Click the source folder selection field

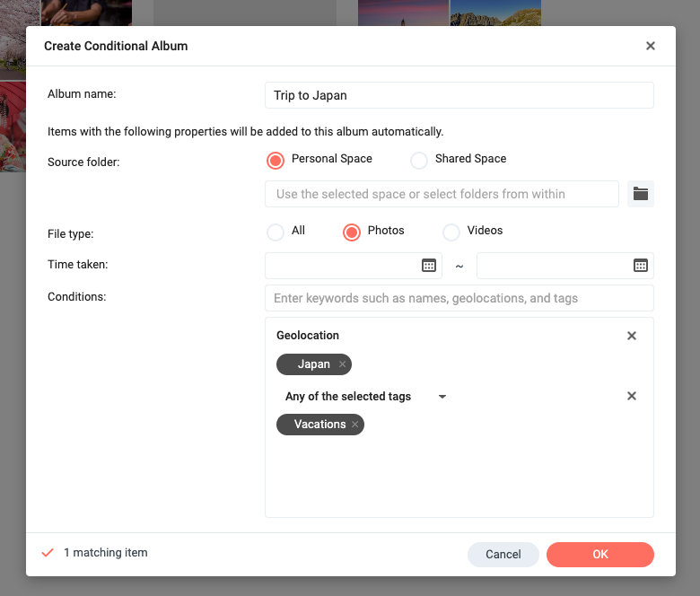tap(442, 194)
